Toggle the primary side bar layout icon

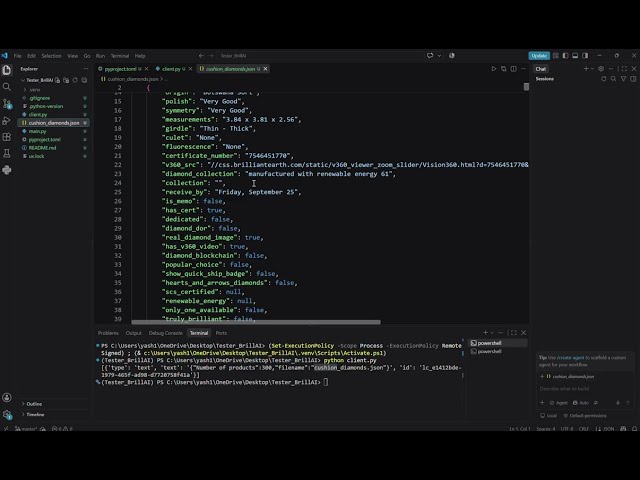click(565, 56)
